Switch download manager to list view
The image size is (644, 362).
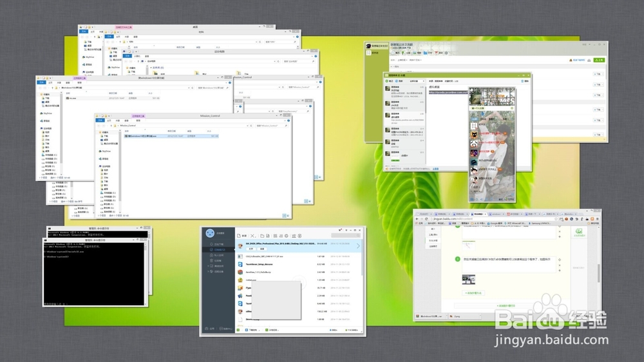(x=281, y=236)
